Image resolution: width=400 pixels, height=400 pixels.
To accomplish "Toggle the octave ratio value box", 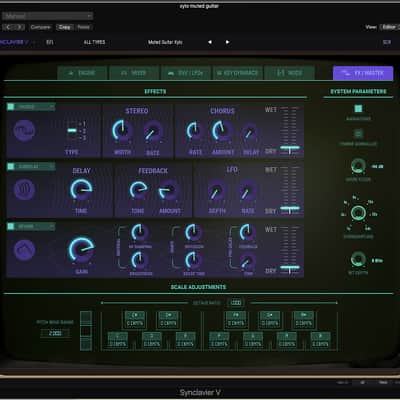I will [x=236, y=303].
